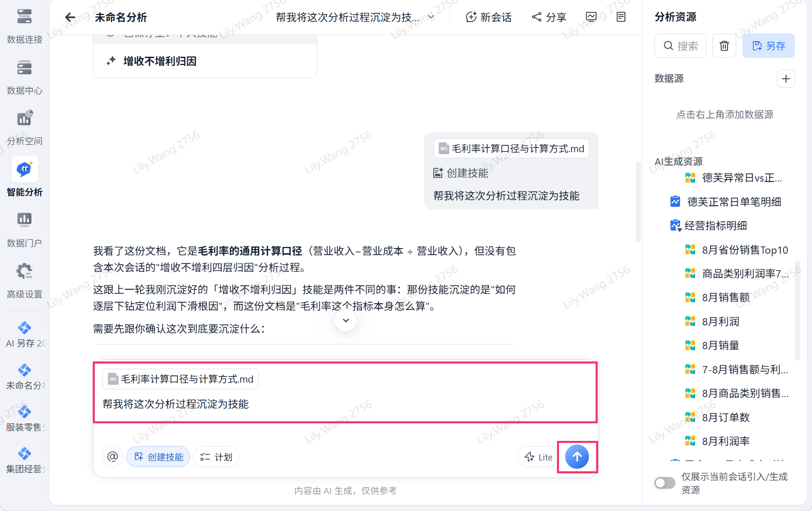Go back with the left arrow icon
Screen dimensions: 812x511
[71, 18]
